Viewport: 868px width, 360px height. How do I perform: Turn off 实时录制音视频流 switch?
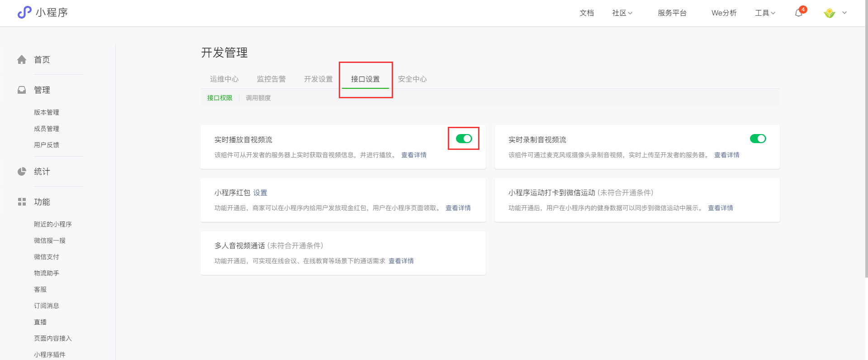pos(758,139)
